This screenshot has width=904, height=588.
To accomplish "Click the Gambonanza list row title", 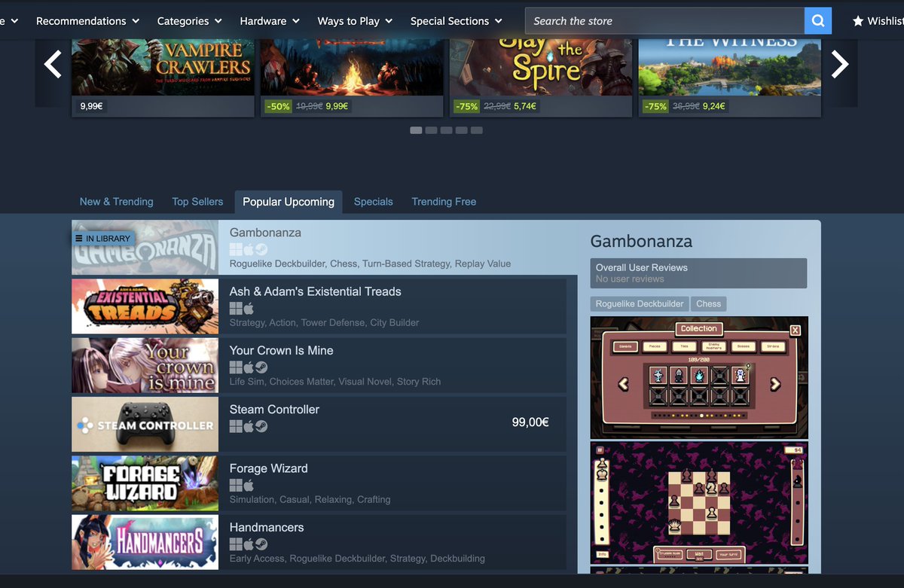I will point(265,233).
